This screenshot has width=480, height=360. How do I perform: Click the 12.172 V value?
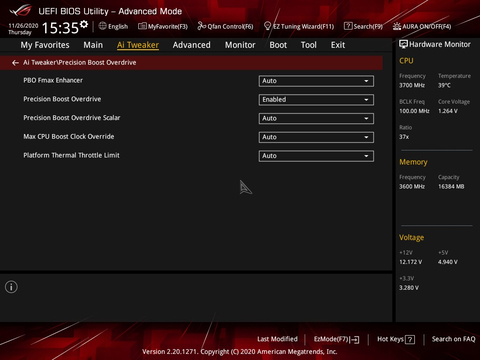[x=411, y=262]
